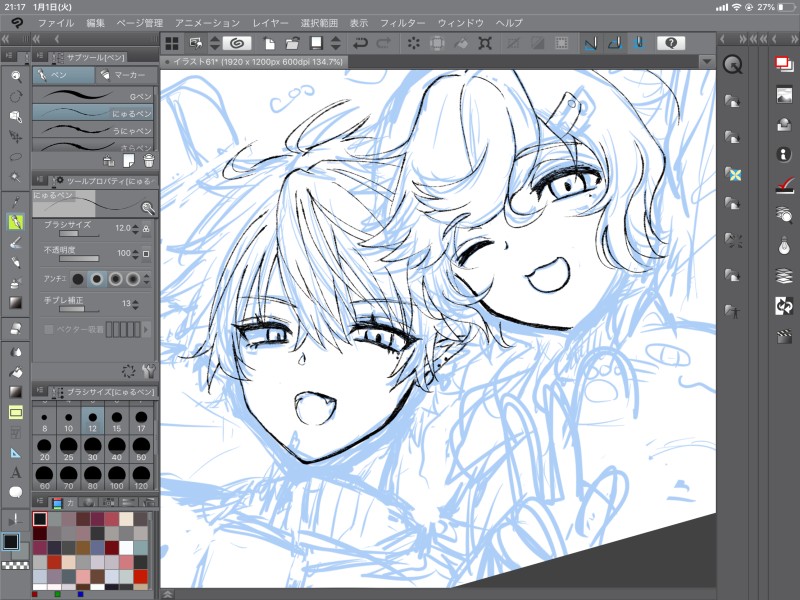Save the document from command bar
Screen dimensions: 800x600
316,43
